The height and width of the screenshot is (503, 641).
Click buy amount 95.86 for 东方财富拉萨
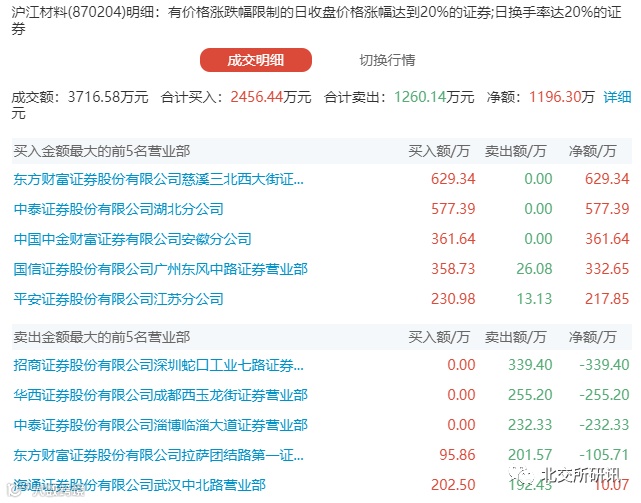point(457,455)
